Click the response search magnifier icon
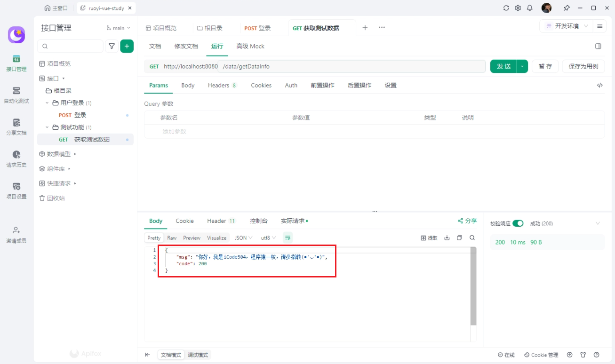This screenshot has width=615, height=364. point(472,238)
